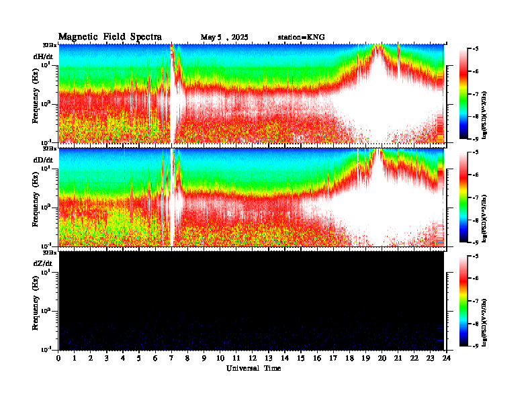
Task: Click the log PSD label of dD/dt color bar
Action: coord(484,219)
